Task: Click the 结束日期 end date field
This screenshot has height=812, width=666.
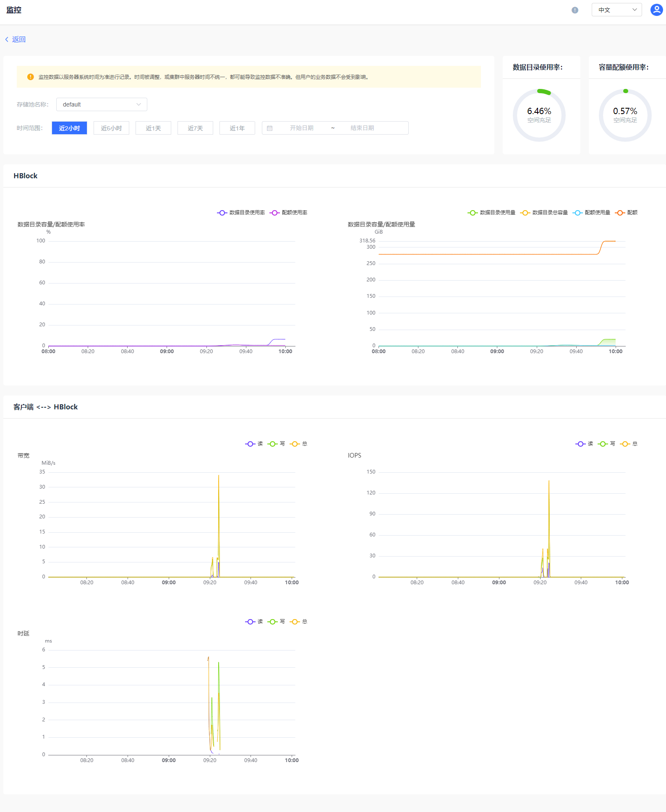Action: [x=362, y=128]
